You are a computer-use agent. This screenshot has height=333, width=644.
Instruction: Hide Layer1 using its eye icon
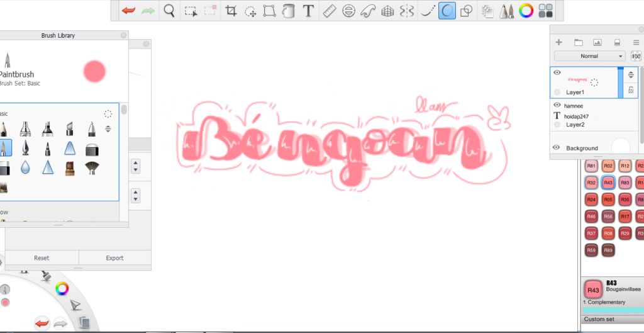(x=557, y=72)
